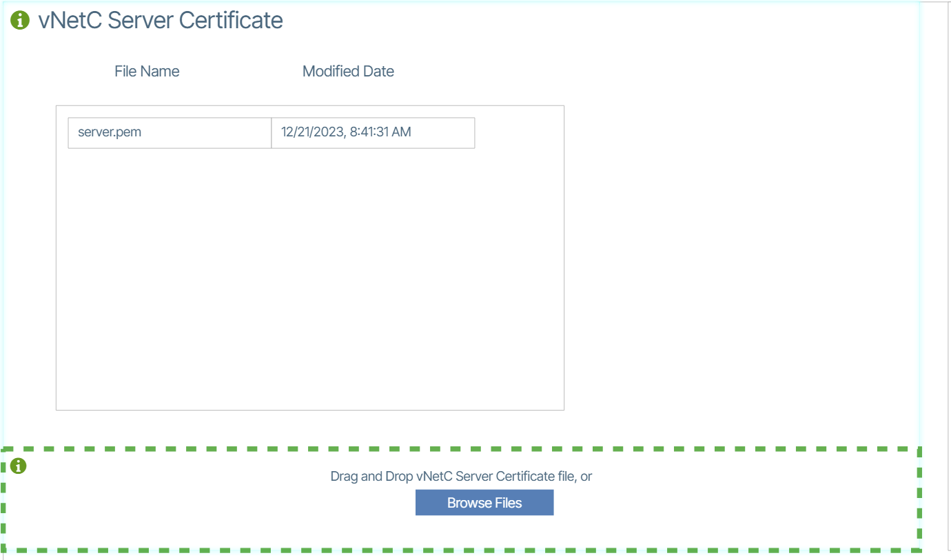The image size is (951, 560).
Task: Click blank list area right of the date cell
Action: click(519, 132)
